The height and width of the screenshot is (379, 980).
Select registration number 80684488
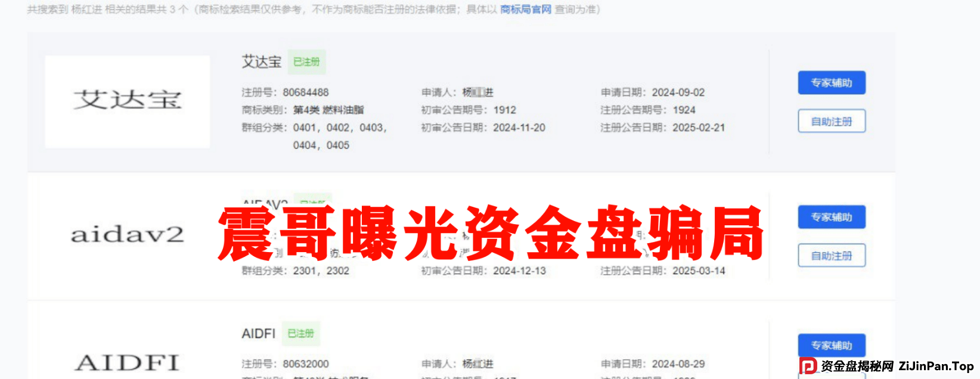(x=305, y=92)
